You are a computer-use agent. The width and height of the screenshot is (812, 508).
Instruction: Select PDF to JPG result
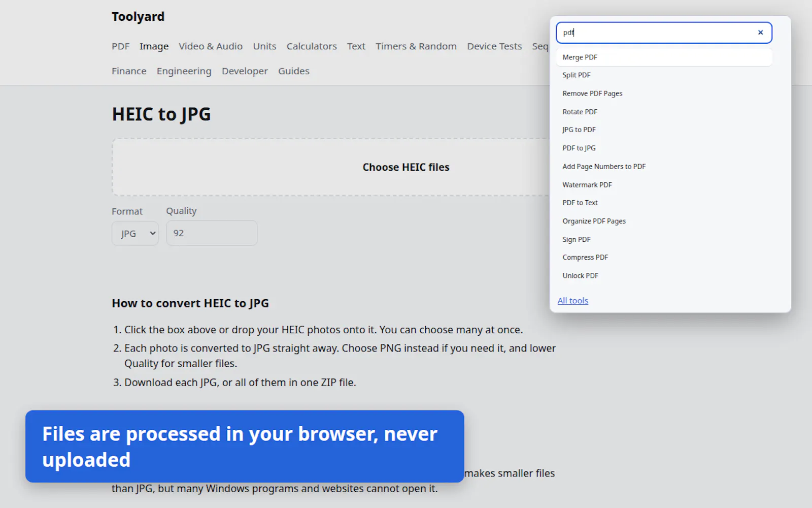click(x=664, y=148)
